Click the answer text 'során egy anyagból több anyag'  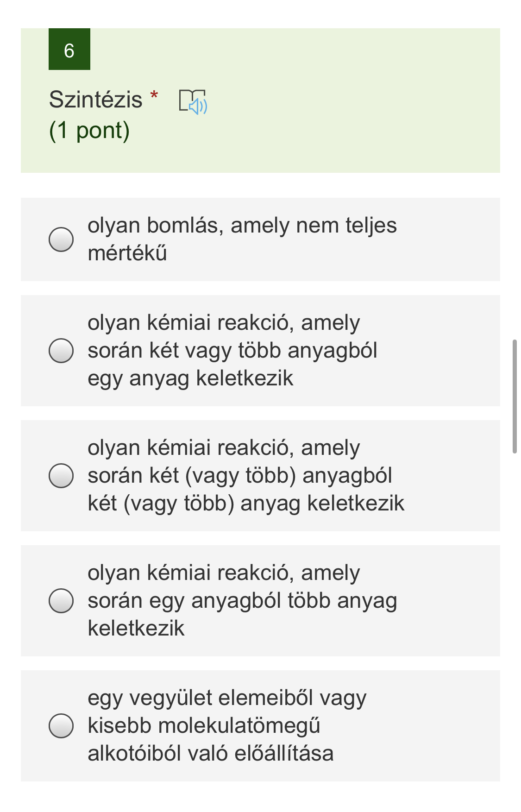point(242,601)
